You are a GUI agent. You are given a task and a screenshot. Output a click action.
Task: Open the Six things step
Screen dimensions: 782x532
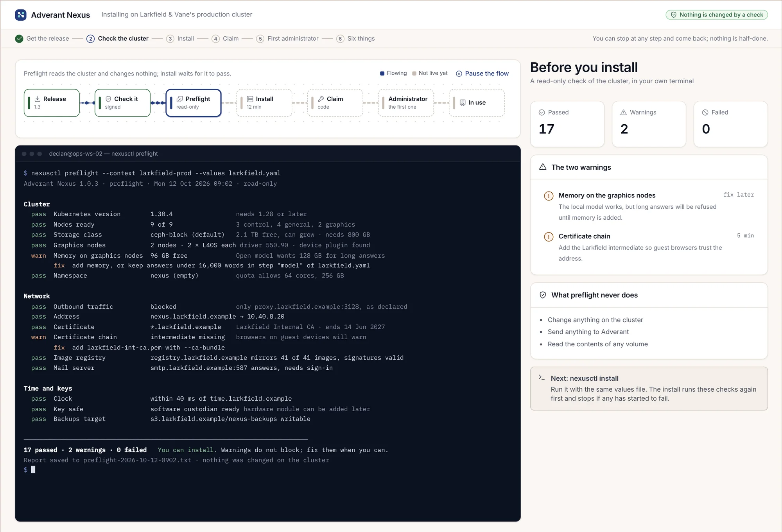(355, 39)
